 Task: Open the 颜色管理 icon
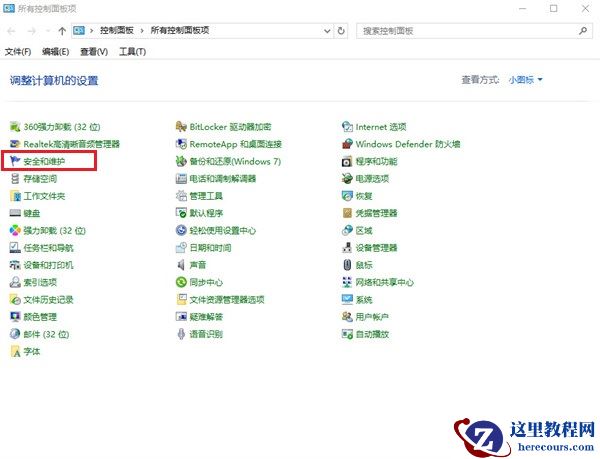[x=15, y=317]
